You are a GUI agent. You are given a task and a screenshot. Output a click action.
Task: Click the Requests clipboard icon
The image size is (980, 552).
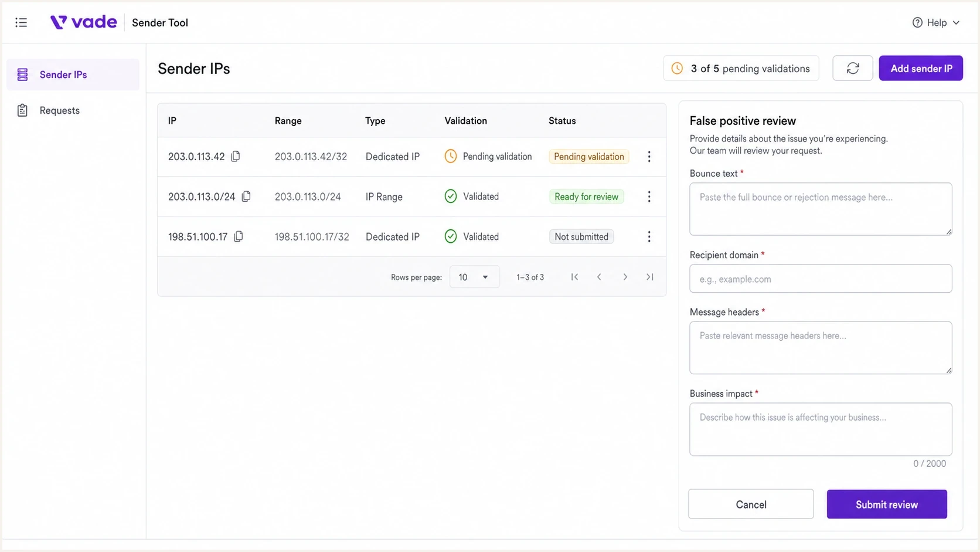pyautogui.click(x=22, y=110)
